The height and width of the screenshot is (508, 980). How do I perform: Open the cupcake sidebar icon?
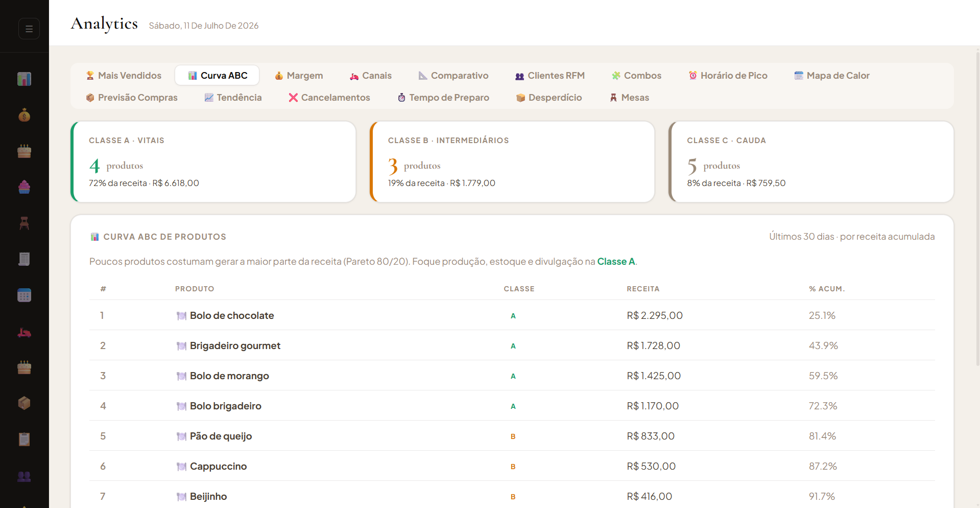(x=24, y=188)
